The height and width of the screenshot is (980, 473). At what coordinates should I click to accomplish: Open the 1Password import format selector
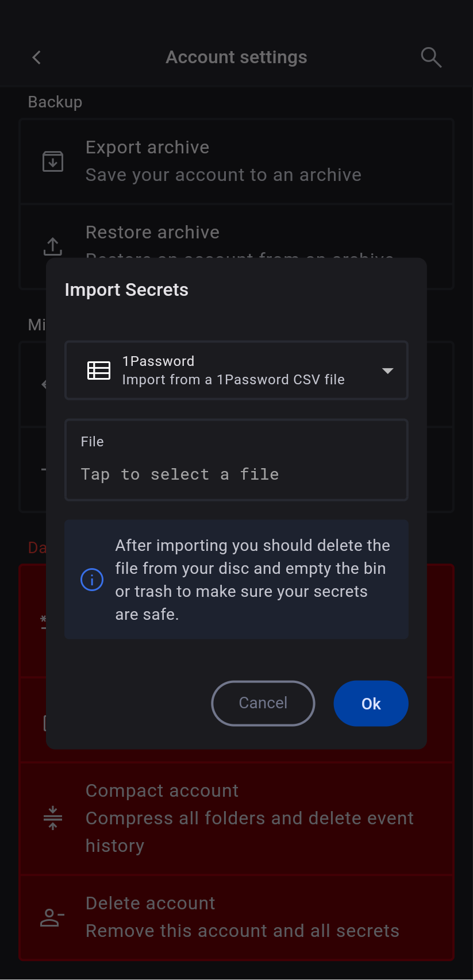[x=236, y=371]
